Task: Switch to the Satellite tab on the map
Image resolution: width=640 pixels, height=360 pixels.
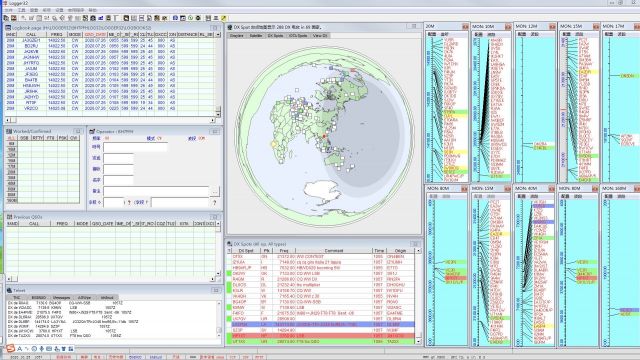Action: (x=256, y=36)
